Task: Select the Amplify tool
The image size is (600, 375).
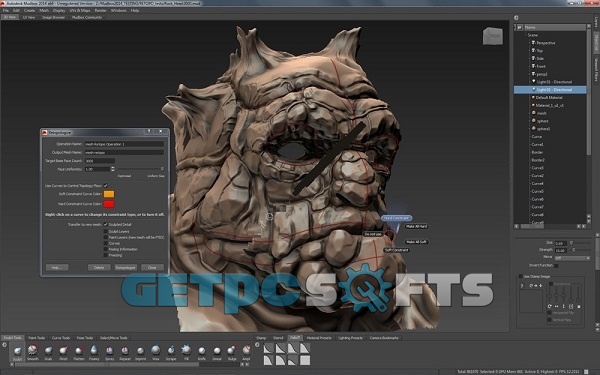Action: point(246,351)
